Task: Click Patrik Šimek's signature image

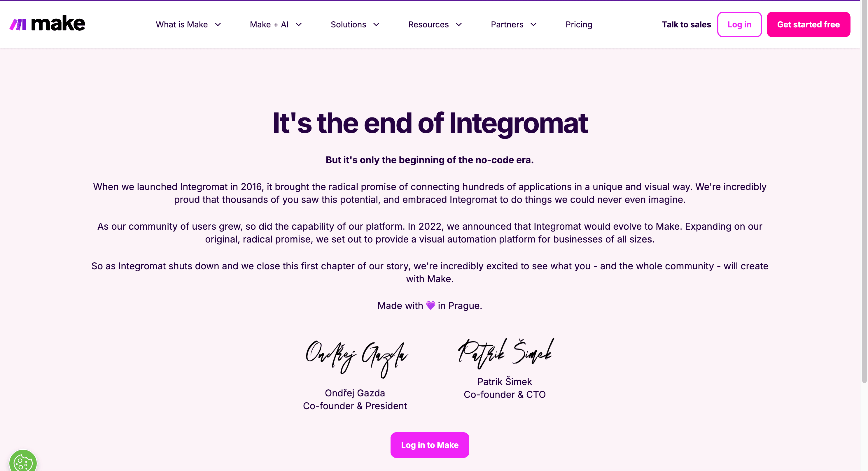Action: point(505,353)
